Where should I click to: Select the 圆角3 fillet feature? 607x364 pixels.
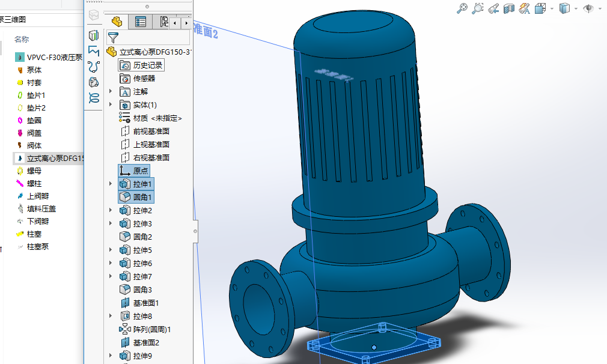(136, 290)
